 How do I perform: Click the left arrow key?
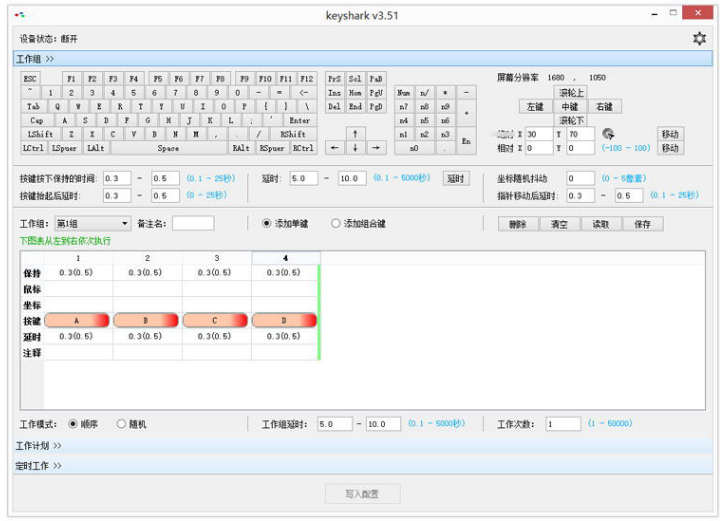(x=334, y=148)
